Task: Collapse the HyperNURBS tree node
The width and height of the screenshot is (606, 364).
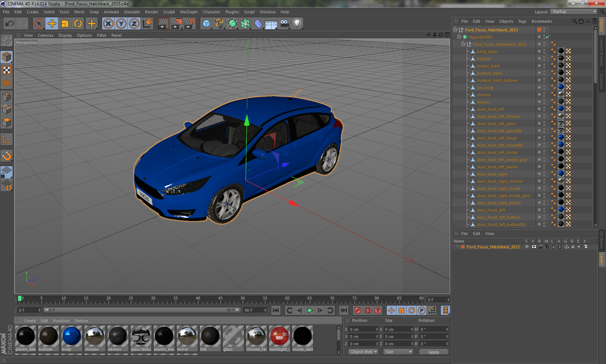Action: (459, 37)
